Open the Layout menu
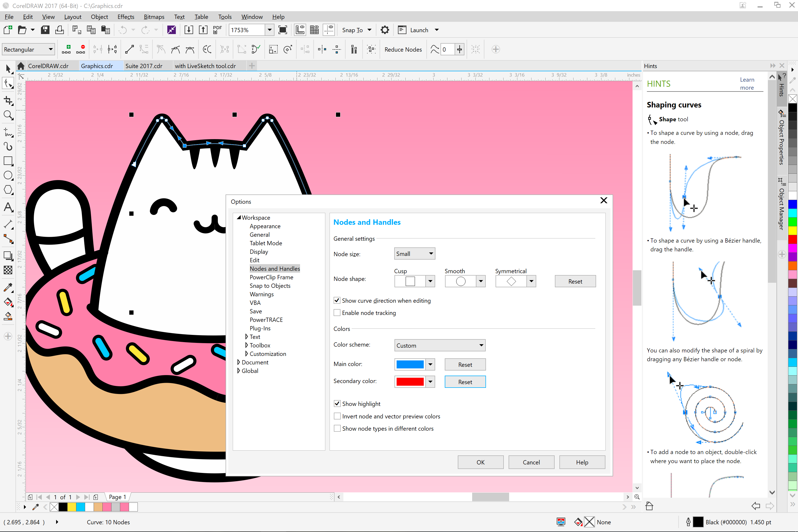798x532 pixels. point(73,16)
